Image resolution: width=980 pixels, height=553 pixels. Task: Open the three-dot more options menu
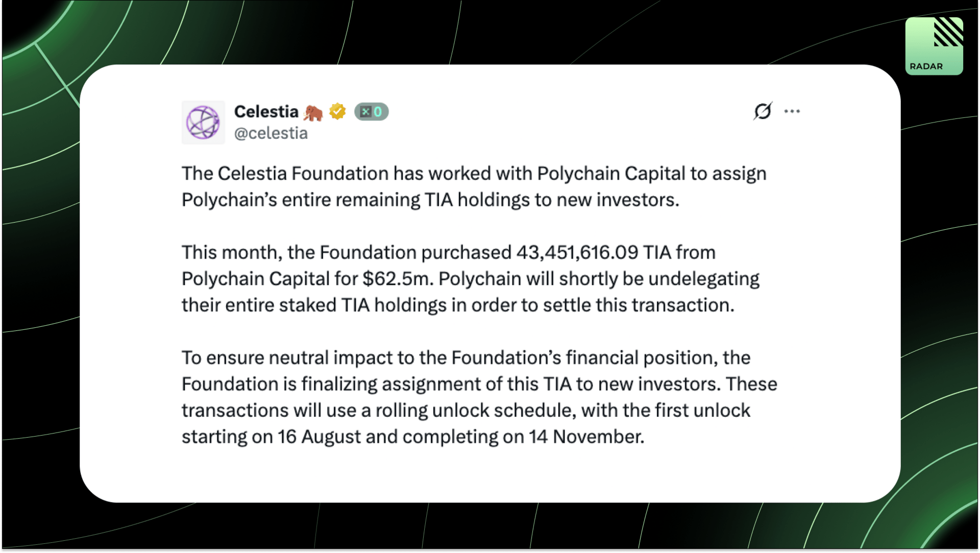coord(792,111)
